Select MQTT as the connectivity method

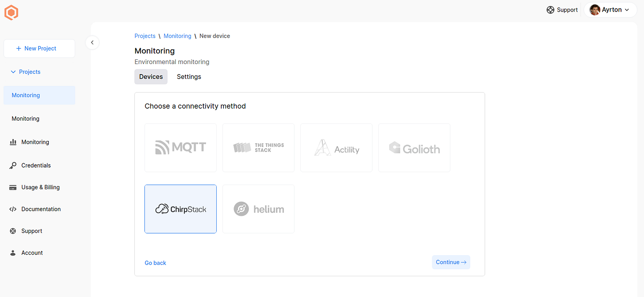[180, 147]
